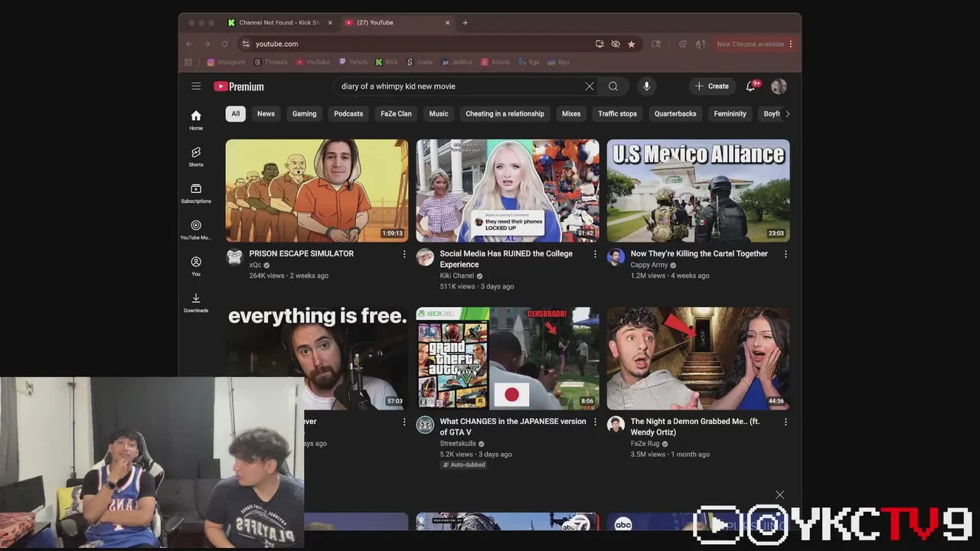The image size is (980, 551).
Task: Open the Cappy Army channel avatar
Action: (x=616, y=257)
